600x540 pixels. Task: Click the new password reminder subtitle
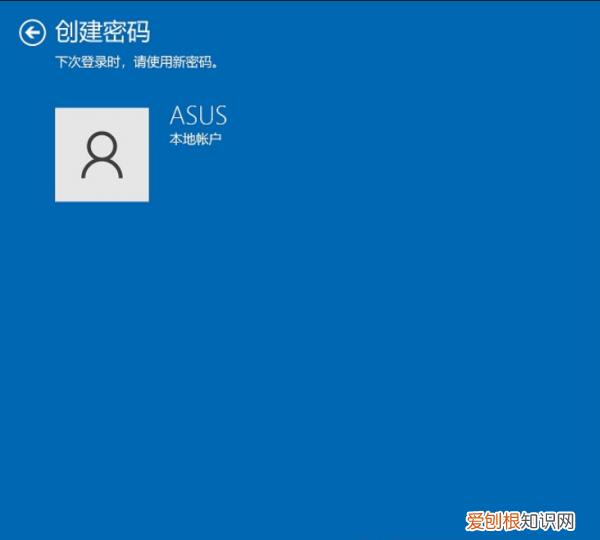137,62
